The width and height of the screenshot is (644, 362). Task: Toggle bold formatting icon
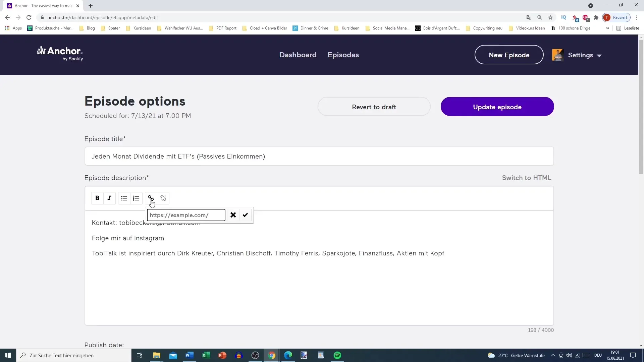tap(97, 198)
